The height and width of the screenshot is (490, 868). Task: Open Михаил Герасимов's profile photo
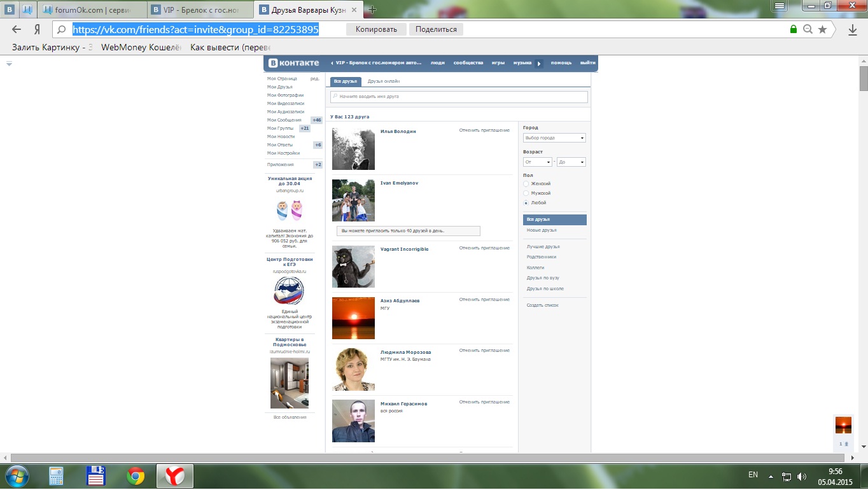coord(353,421)
